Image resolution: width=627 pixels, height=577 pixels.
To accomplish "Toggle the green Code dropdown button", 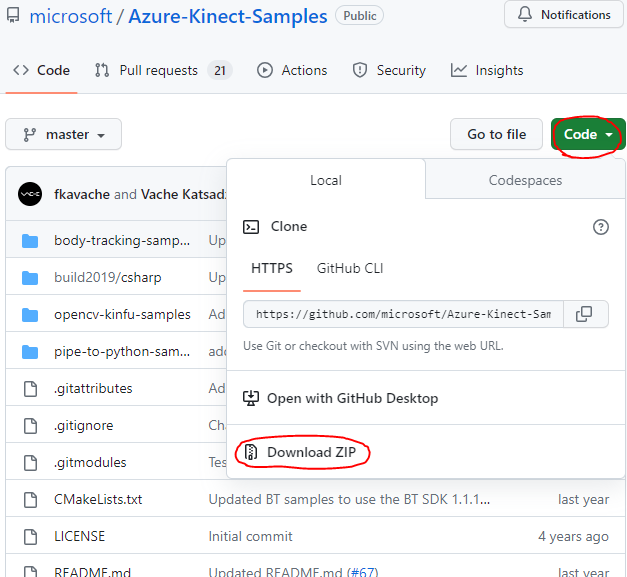I will 588,134.
